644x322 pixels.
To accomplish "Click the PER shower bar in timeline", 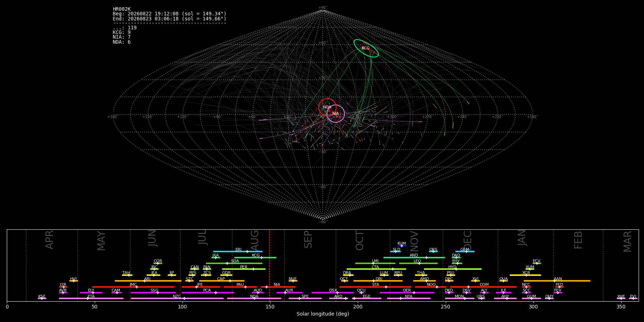I will 244,269.
